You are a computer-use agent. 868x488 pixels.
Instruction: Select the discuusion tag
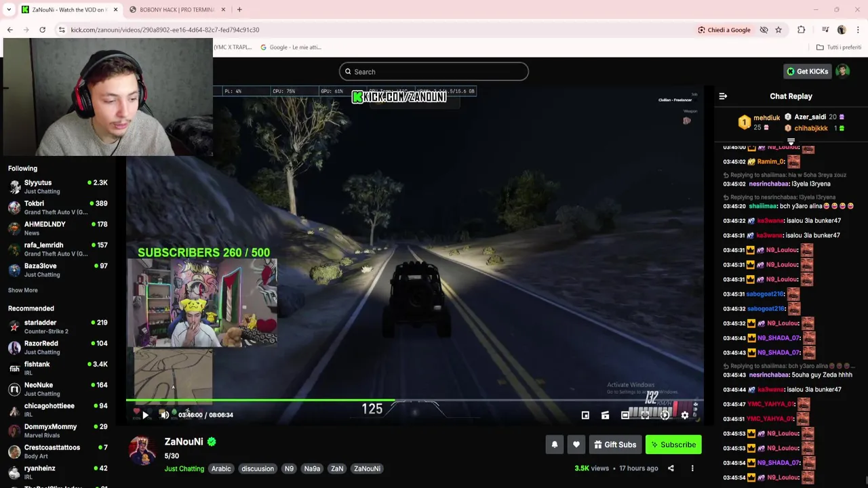258,468
